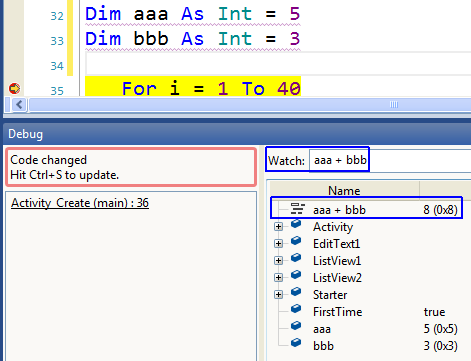The width and height of the screenshot is (471, 361).
Task: Click the blue cube icon next to aaa variable
Action: click(296, 326)
